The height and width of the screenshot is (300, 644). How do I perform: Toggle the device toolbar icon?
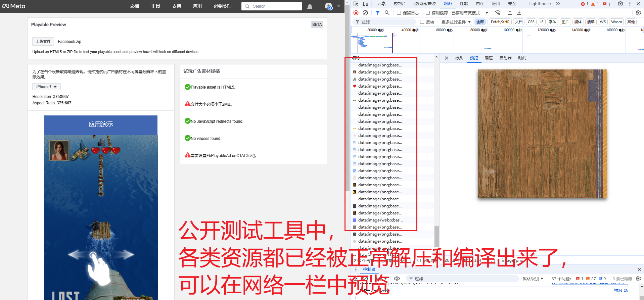365,4
